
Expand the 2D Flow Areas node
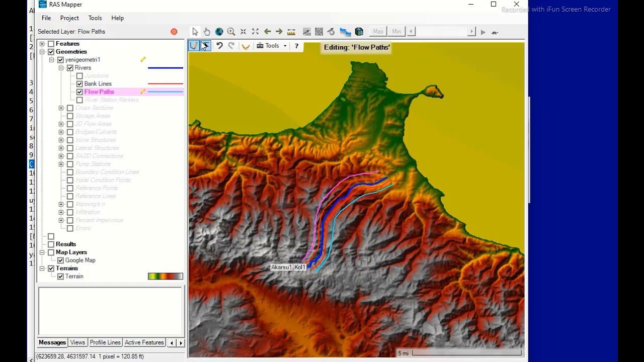(x=61, y=124)
